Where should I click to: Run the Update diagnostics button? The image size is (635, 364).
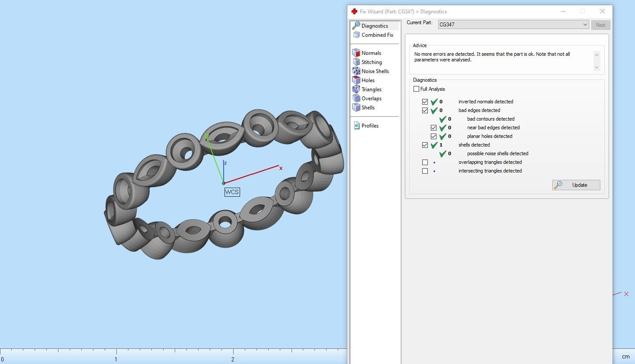coord(576,185)
